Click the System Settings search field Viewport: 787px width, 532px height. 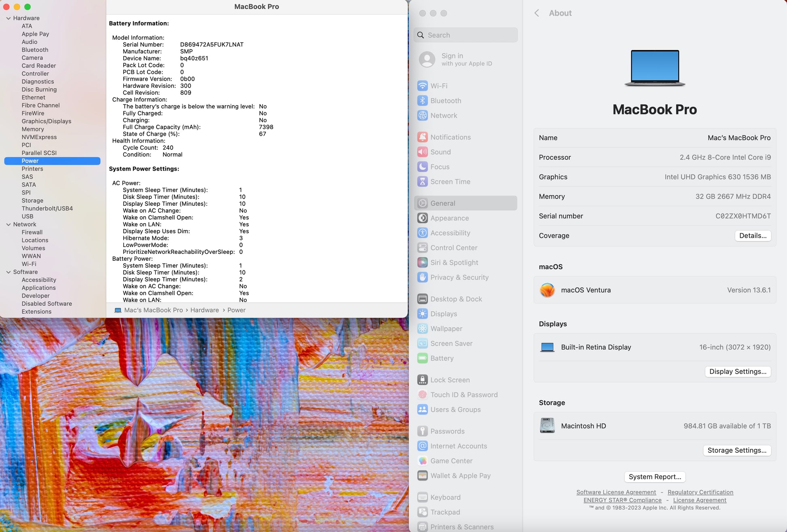tap(465, 35)
